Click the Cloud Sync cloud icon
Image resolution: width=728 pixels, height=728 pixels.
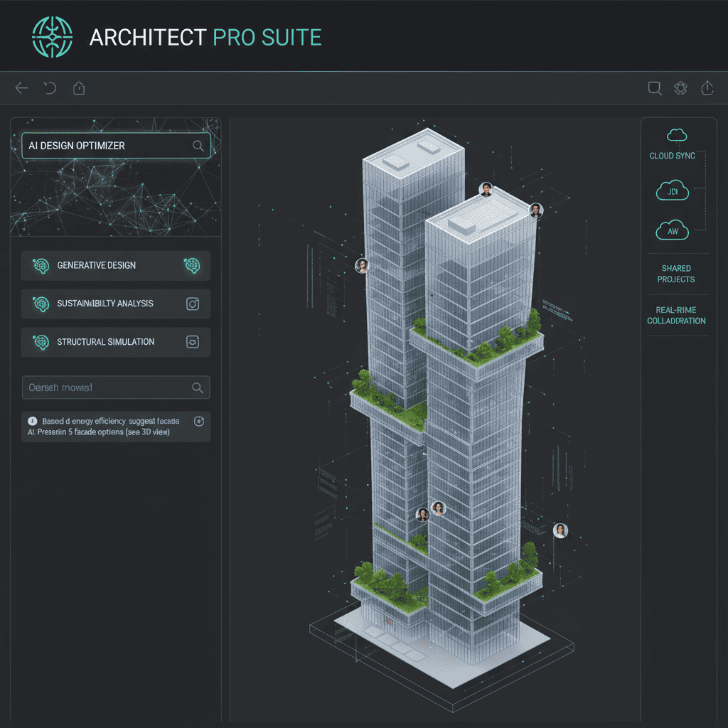(x=676, y=135)
